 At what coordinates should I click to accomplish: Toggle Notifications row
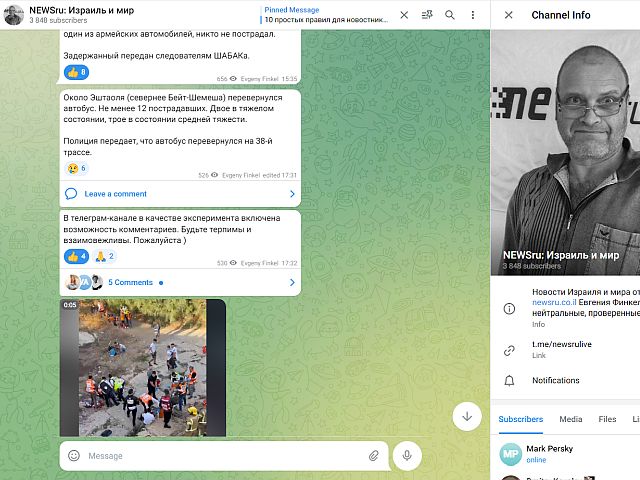[x=565, y=380]
